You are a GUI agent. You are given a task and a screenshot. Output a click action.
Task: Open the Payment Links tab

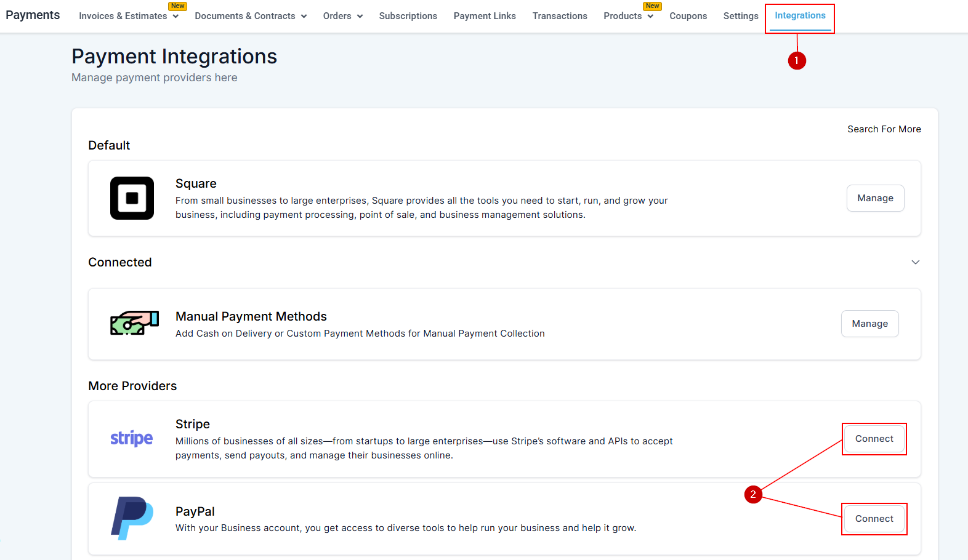coord(485,16)
